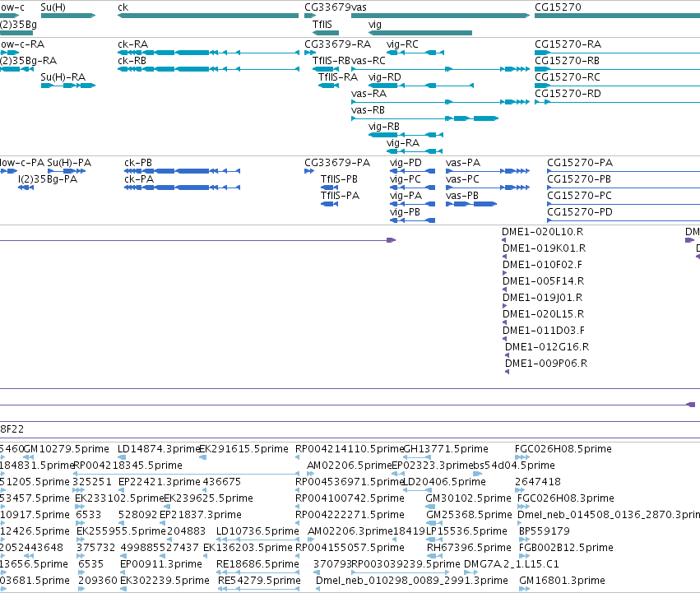Click the CG15270-PD protein label
Viewport: 700px width, 593px height.
click(580, 212)
